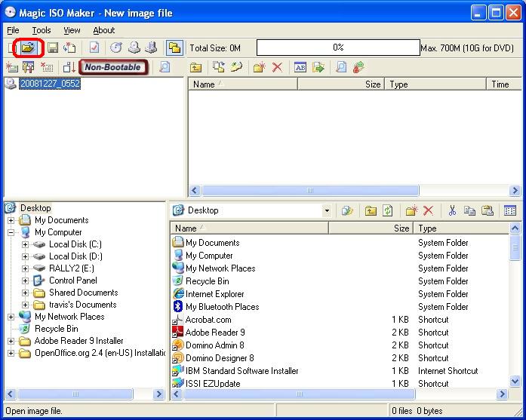Click the New blank image toolbar icon
The width and height of the screenshot is (526, 420).
click(11, 48)
